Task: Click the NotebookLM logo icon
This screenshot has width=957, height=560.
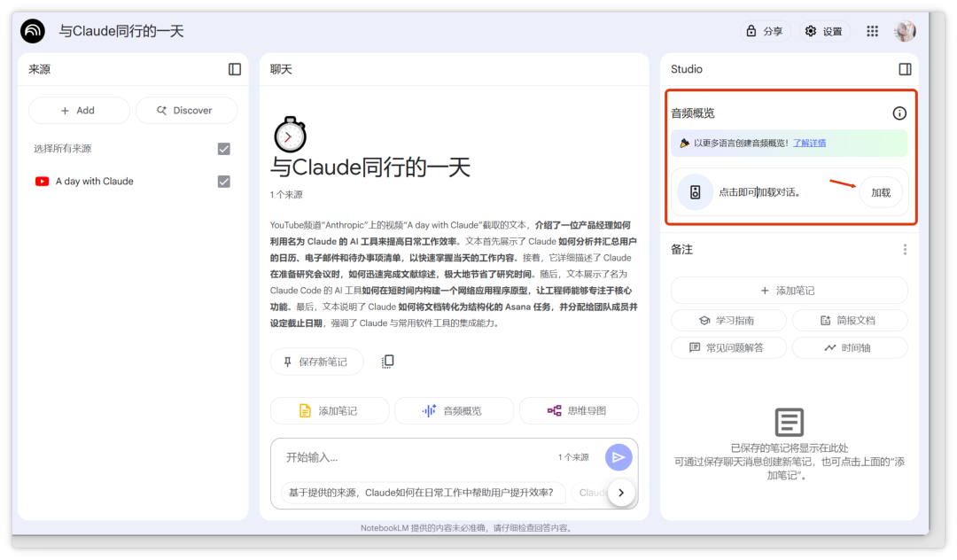Action: [33, 31]
